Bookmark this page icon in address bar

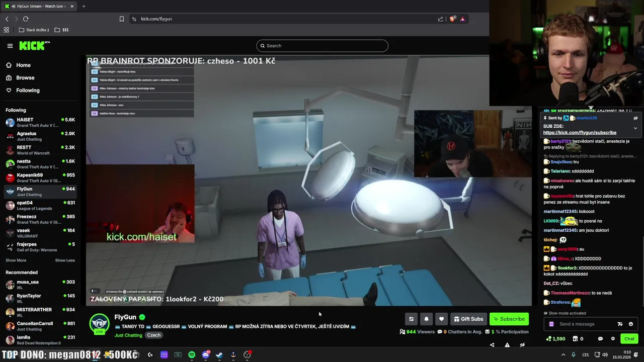(x=122, y=19)
